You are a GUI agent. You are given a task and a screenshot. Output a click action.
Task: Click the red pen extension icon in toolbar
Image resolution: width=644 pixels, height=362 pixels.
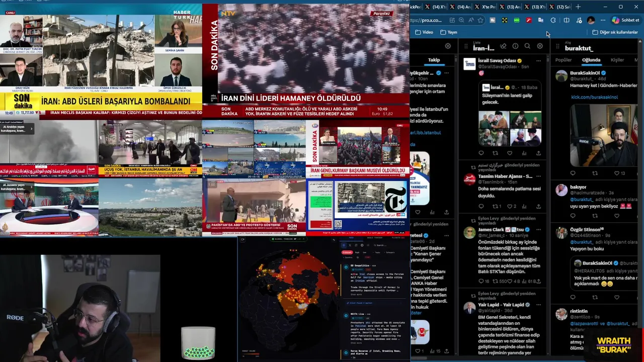[529, 20]
